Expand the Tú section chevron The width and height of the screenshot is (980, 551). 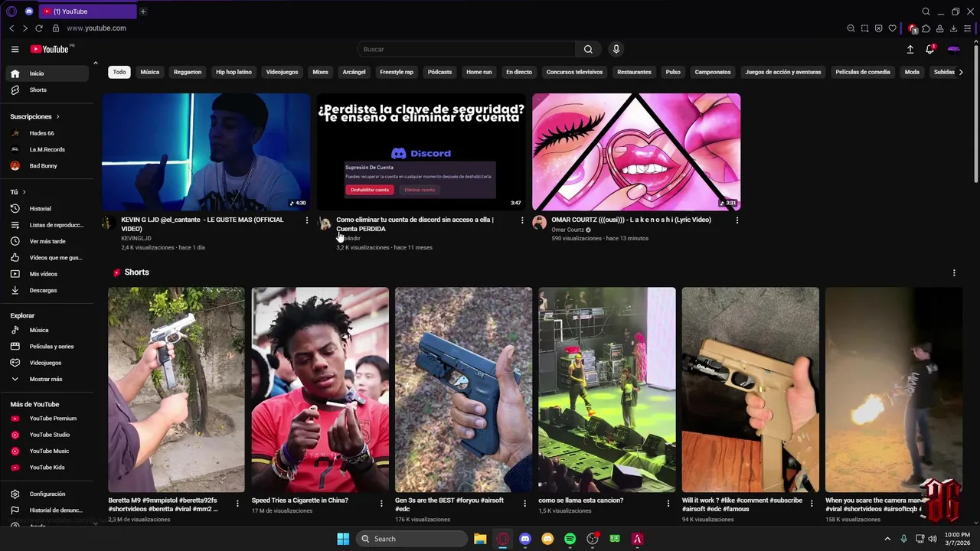(24, 192)
